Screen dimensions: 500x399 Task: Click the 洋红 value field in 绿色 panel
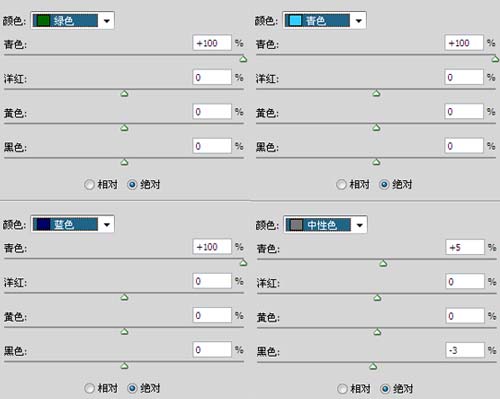[x=212, y=77]
